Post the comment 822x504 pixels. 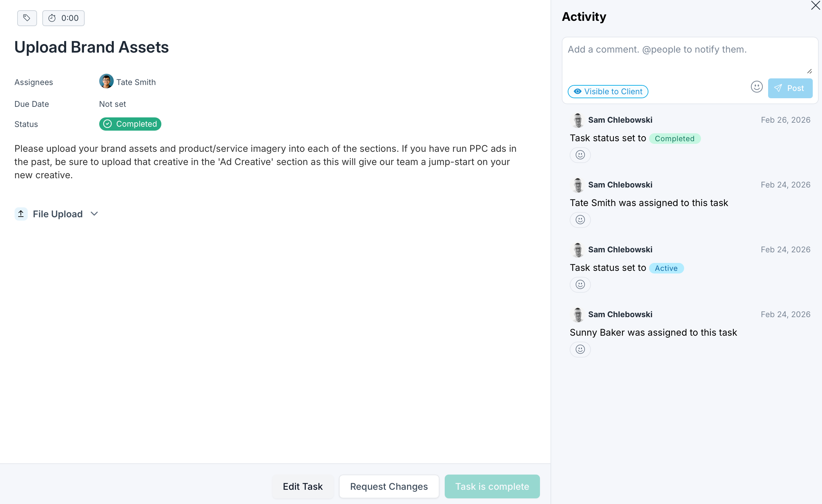[x=790, y=88]
